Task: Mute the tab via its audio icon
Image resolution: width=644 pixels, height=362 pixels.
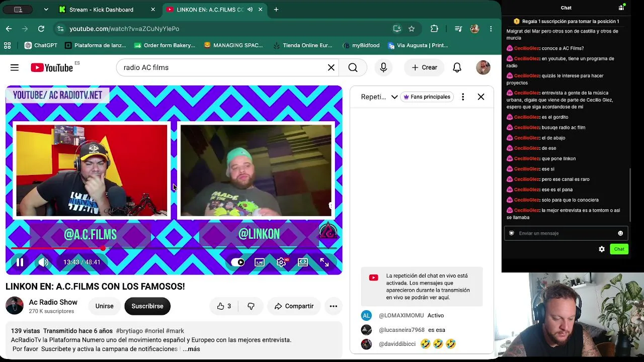Action: tap(250, 10)
